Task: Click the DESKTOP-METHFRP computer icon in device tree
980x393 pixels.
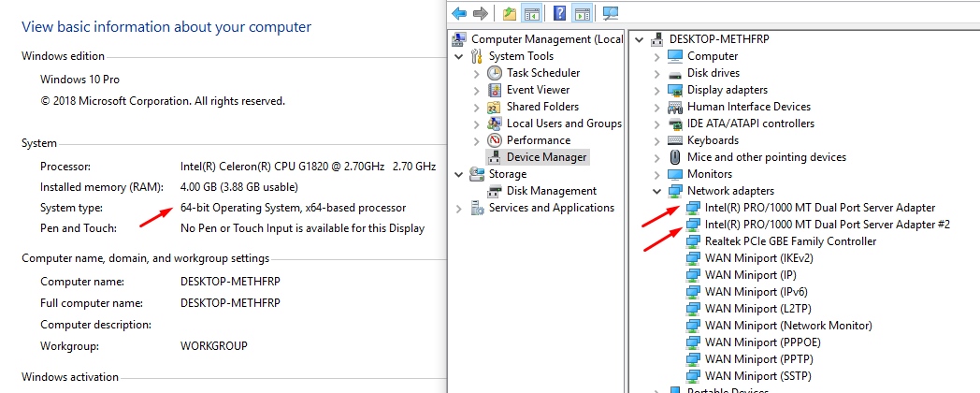Action: pos(656,38)
